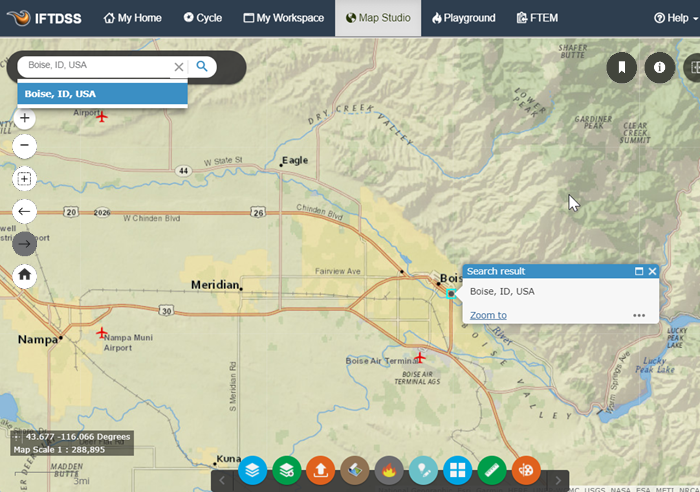Click the cyan search result marker
The image size is (700, 492).
pos(451,294)
